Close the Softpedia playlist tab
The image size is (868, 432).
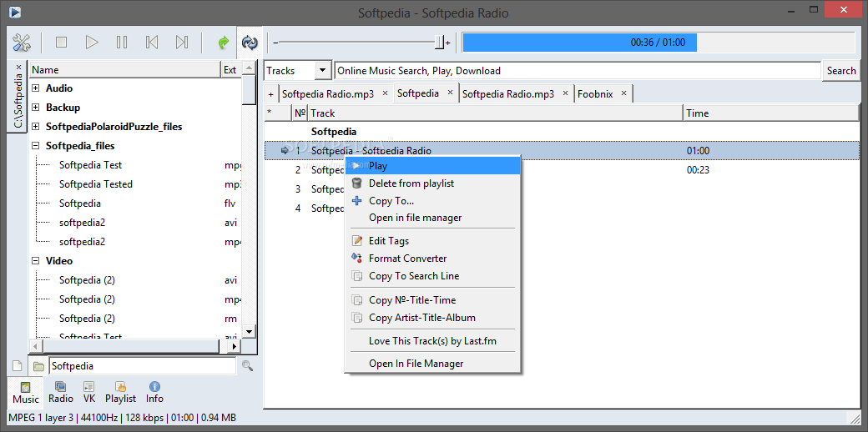tap(450, 93)
